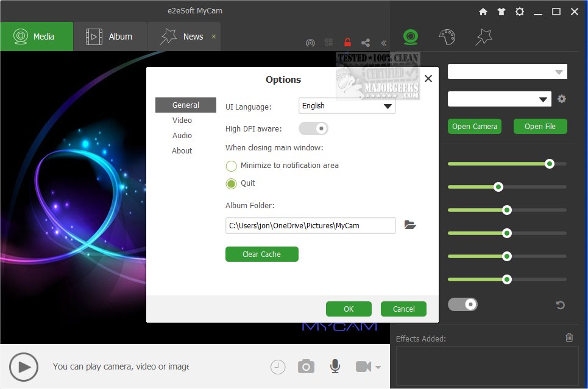Click Open Camera
588x389 pixels.
coord(474,126)
